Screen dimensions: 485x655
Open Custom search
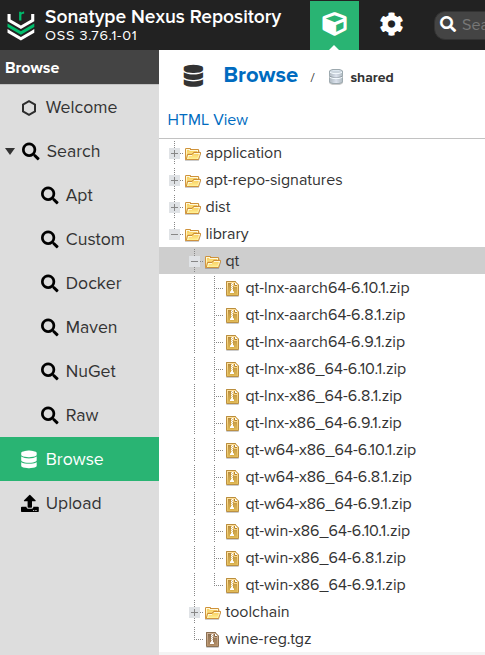(79, 239)
